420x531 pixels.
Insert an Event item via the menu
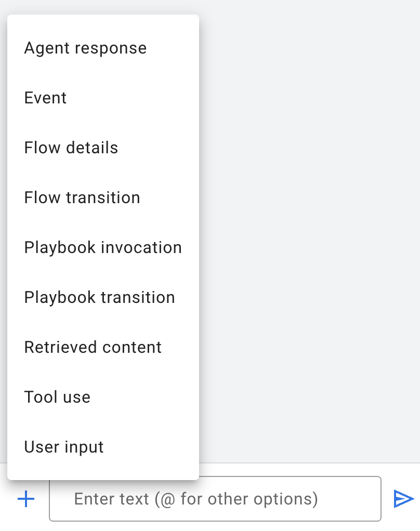pos(46,98)
